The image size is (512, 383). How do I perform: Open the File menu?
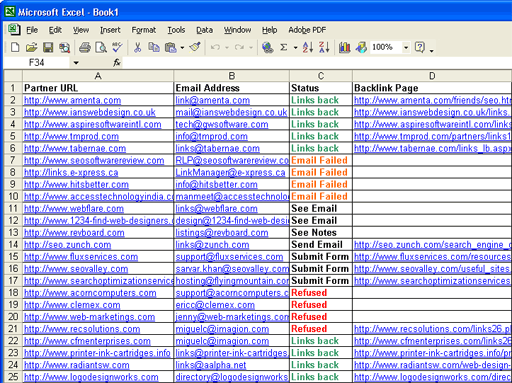pyautogui.click(x=32, y=30)
